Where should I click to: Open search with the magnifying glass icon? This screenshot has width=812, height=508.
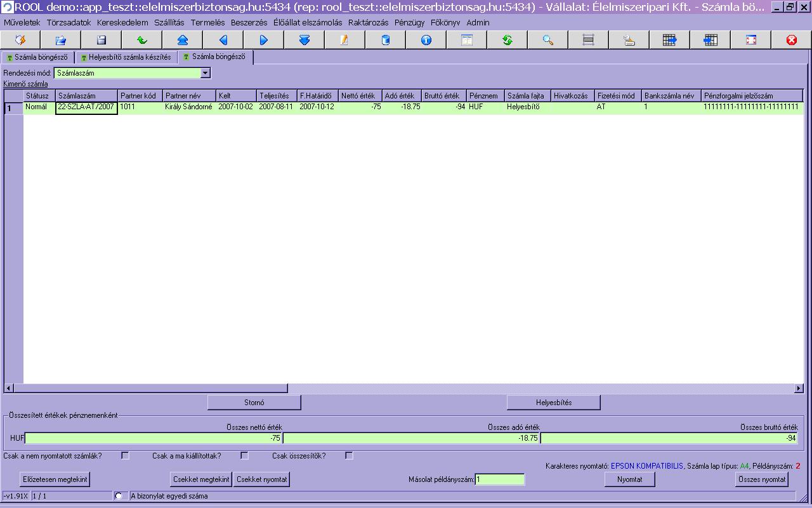click(x=548, y=40)
